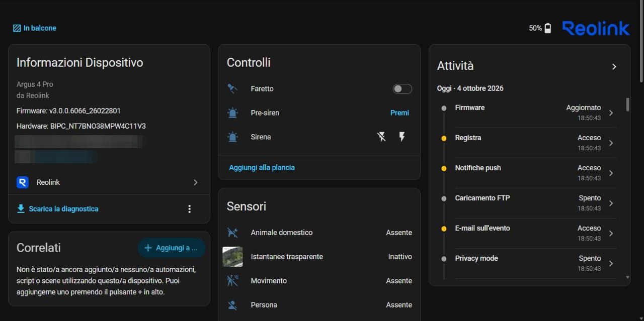Click the Animale domestico sensor icon
Viewport: 644px width, 321px height.
(x=232, y=233)
